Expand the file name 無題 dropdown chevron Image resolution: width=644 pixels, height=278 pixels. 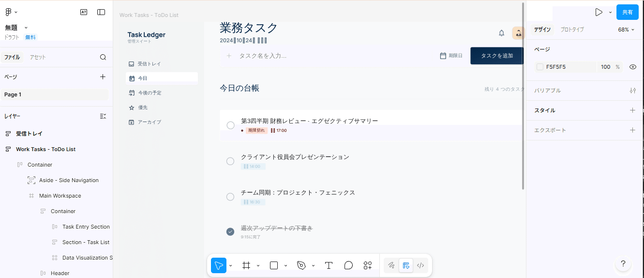(x=26, y=28)
